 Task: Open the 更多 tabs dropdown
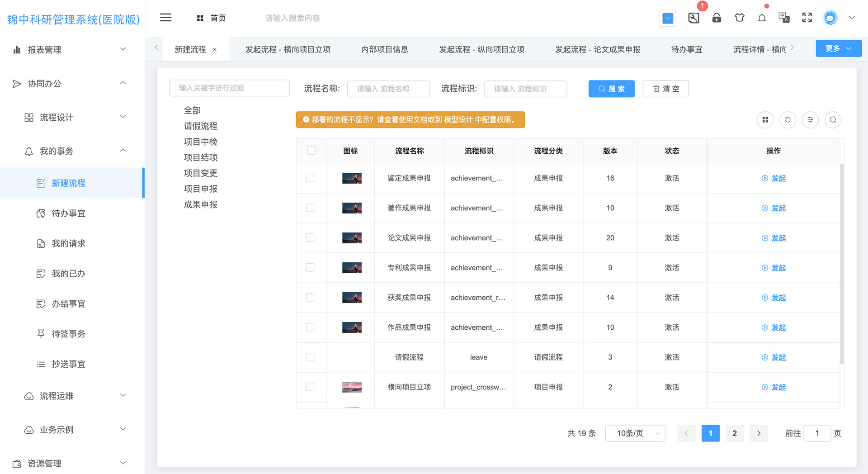[x=838, y=48]
